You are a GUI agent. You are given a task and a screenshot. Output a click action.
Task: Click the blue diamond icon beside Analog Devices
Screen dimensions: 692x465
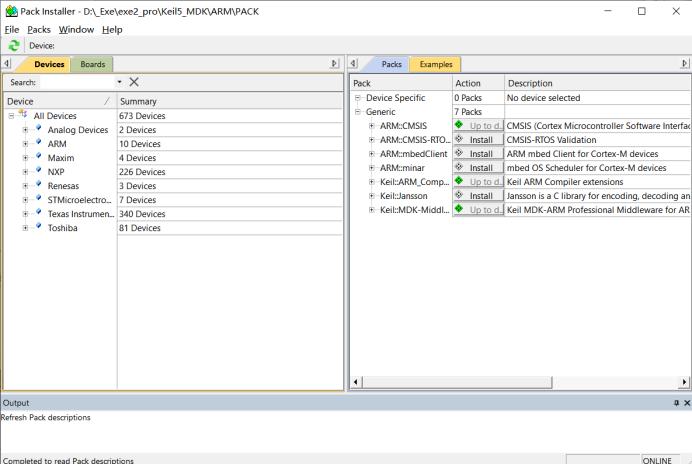39,128
